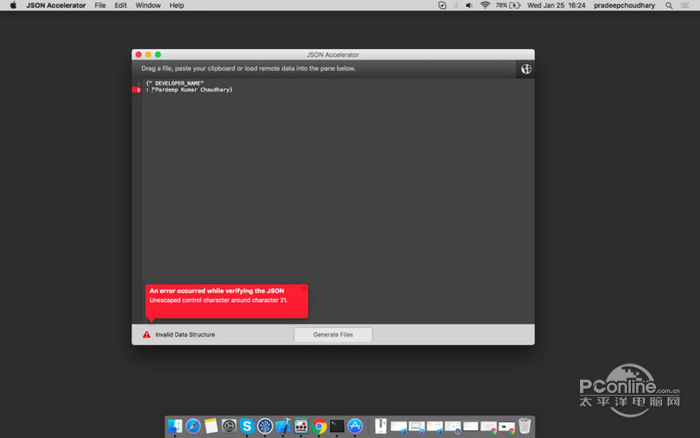Click the volume icon in the menu bar

coord(469,5)
